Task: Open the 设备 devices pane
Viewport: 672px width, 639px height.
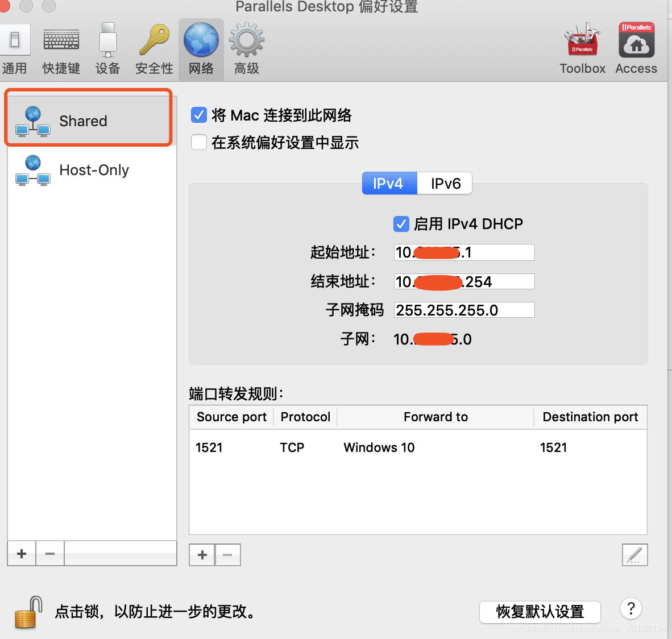Action: pos(107,49)
